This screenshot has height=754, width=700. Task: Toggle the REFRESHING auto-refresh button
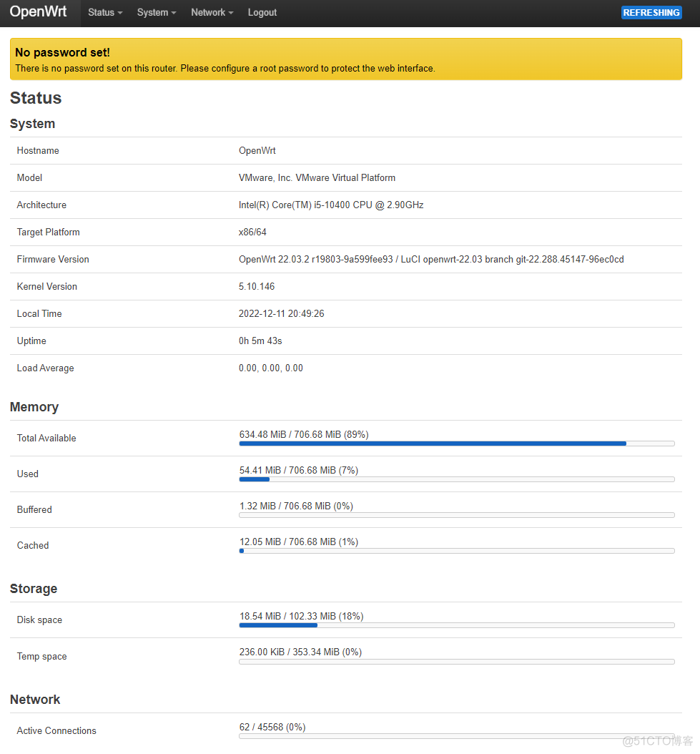point(651,12)
